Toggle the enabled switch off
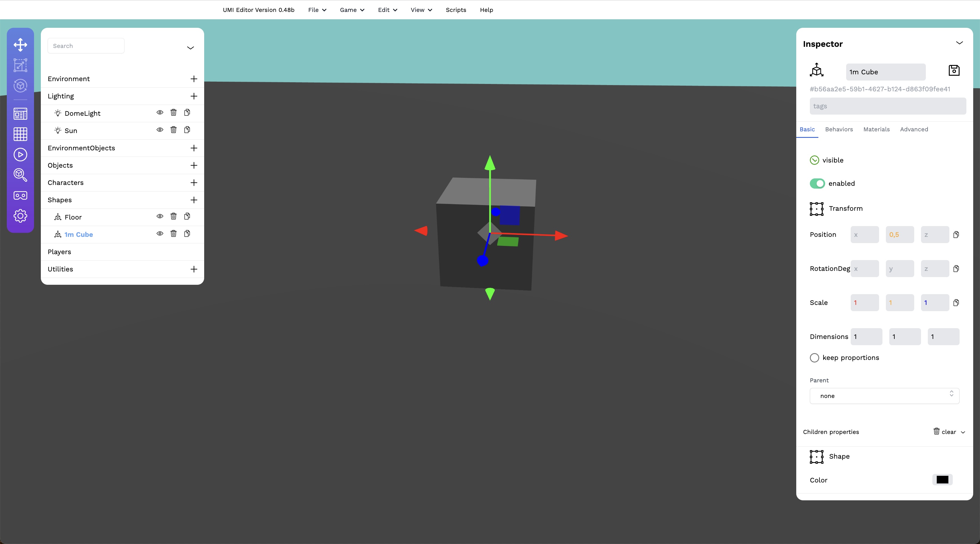Image resolution: width=980 pixels, height=544 pixels. coord(817,183)
